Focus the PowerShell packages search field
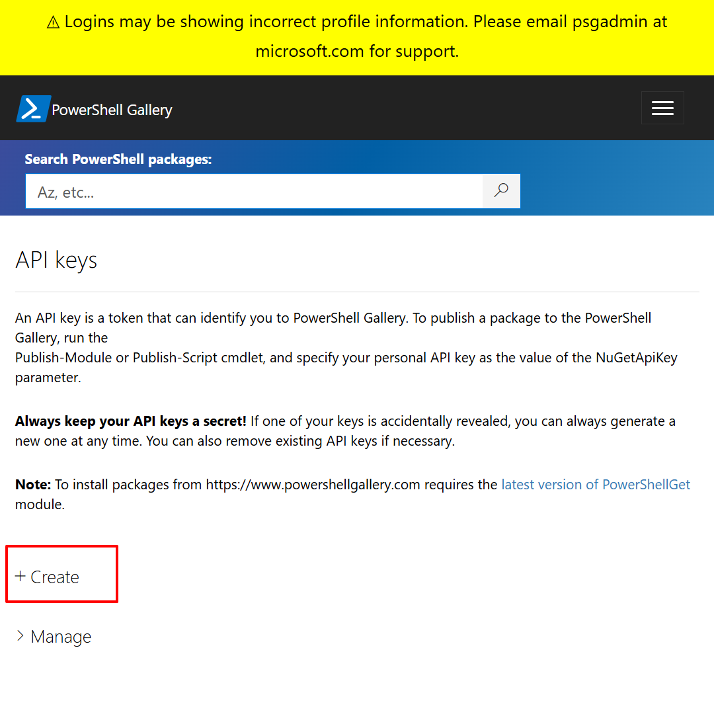The width and height of the screenshot is (714, 728). tap(254, 191)
